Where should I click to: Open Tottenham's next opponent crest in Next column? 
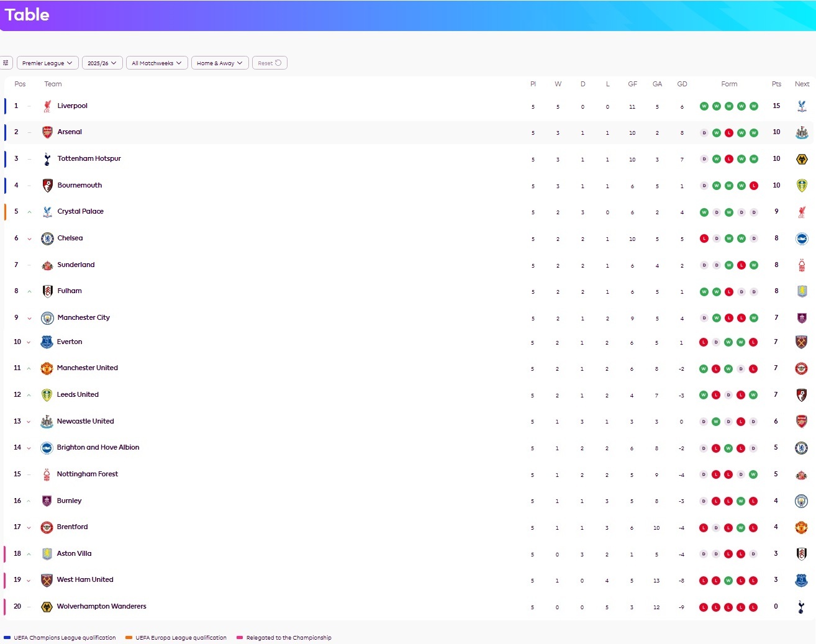click(x=802, y=159)
